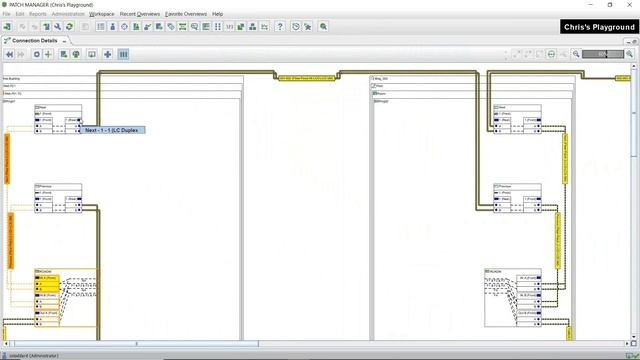Click the scroll down arrow of vertical scrollbar

click(633, 337)
